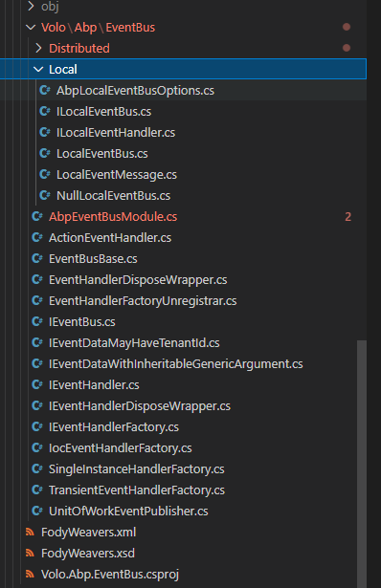This screenshot has height=588, width=381.
Task: Collapse the Volo\Abp\EventBus folder chevron
Action: pyautogui.click(x=31, y=27)
